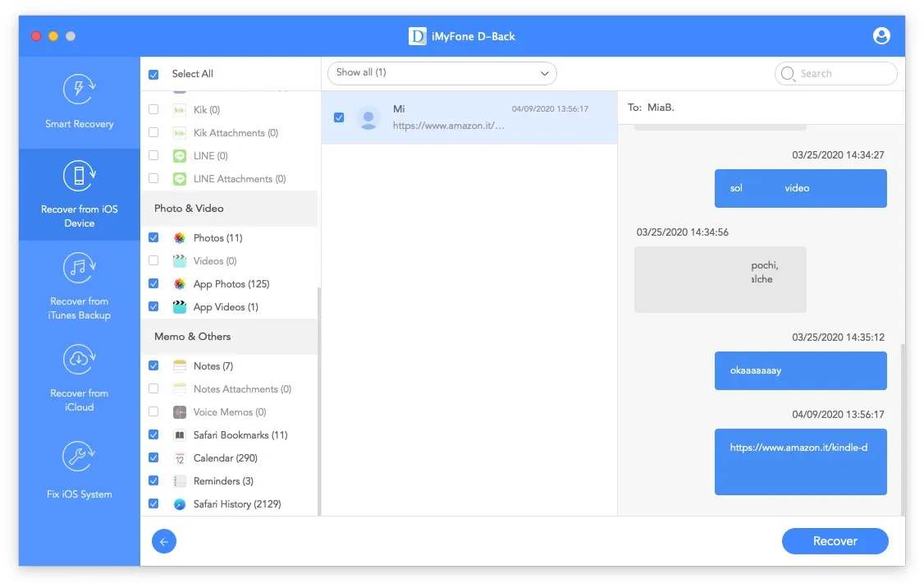The width and height of the screenshot is (924, 588).
Task: Switch to Recover from iCloud
Action: tap(78, 378)
